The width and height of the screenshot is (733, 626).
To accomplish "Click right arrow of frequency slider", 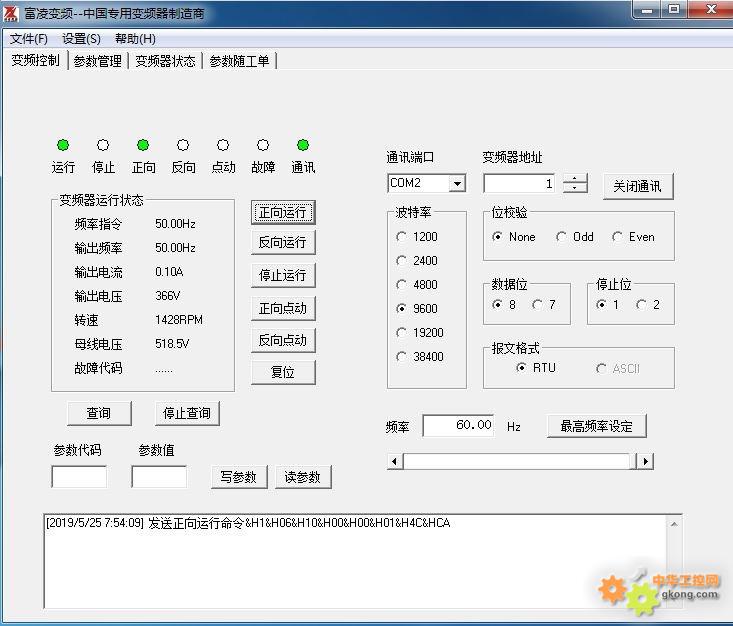I will point(646,461).
